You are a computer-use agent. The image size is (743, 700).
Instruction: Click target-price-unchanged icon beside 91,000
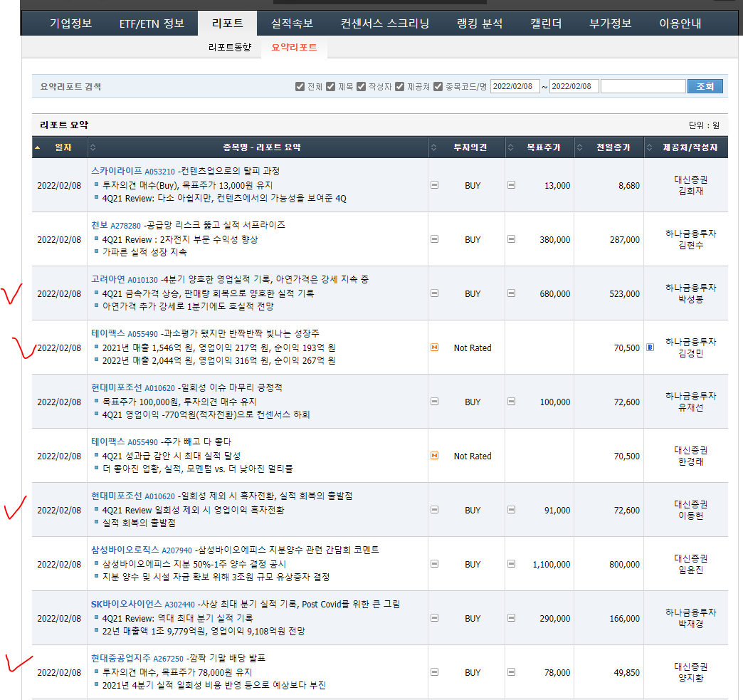(x=511, y=509)
